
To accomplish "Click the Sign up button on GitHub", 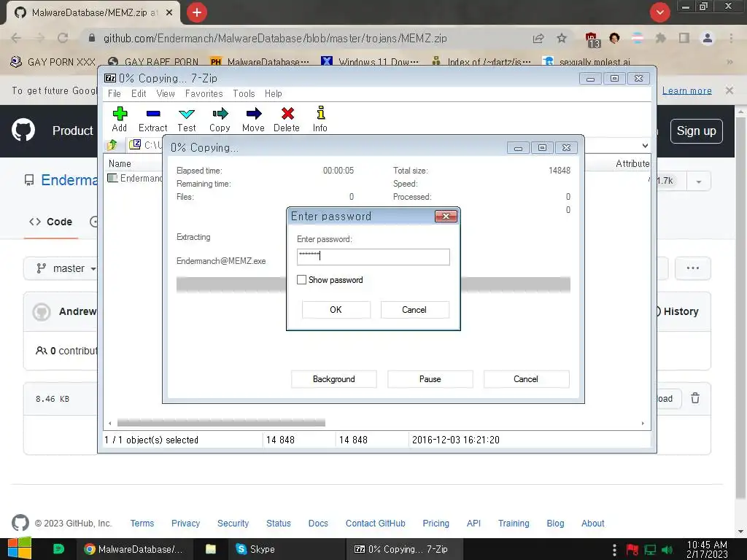I will tap(696, 131).
